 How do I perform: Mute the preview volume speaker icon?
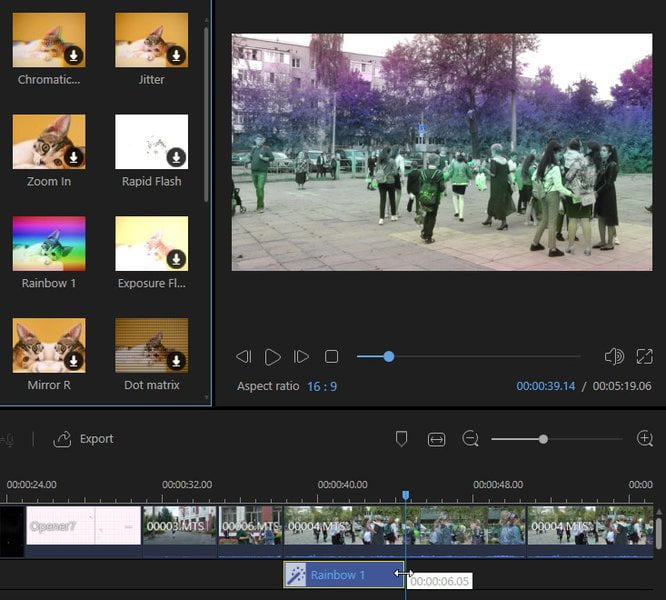[x=614, y=356]
